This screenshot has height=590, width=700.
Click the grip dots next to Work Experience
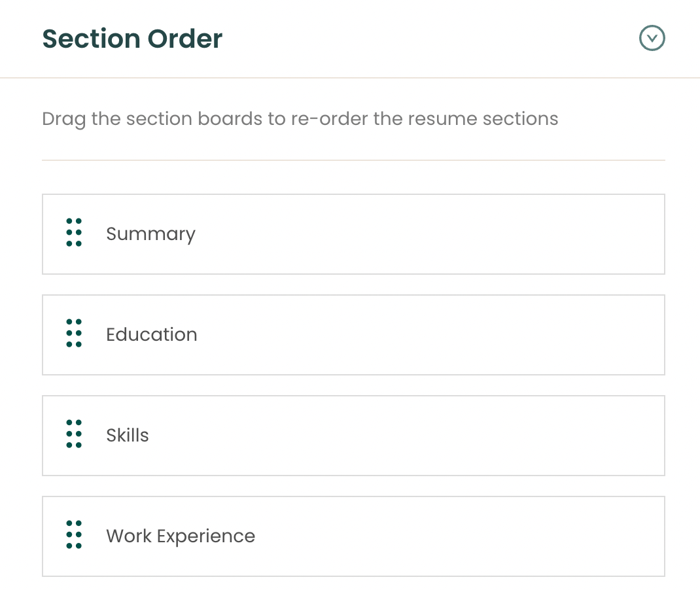(x=73, y=535)
